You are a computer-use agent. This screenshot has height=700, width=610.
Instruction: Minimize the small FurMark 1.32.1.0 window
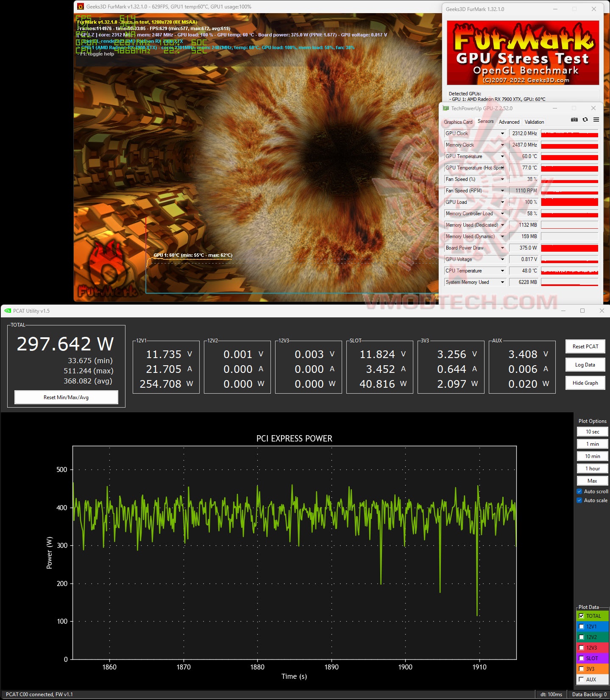(x=555, y=9)
